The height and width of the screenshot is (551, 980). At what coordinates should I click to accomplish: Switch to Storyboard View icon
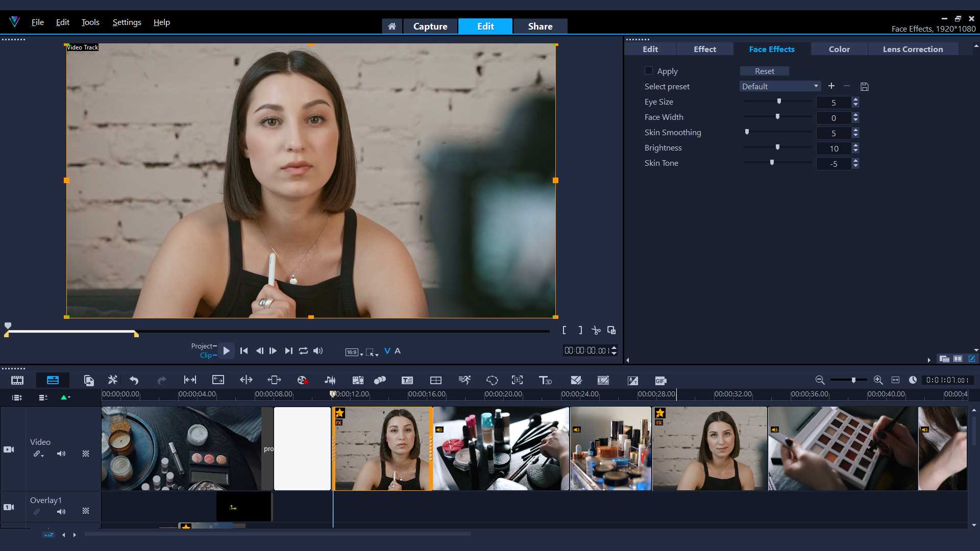(x=17, y=381)
